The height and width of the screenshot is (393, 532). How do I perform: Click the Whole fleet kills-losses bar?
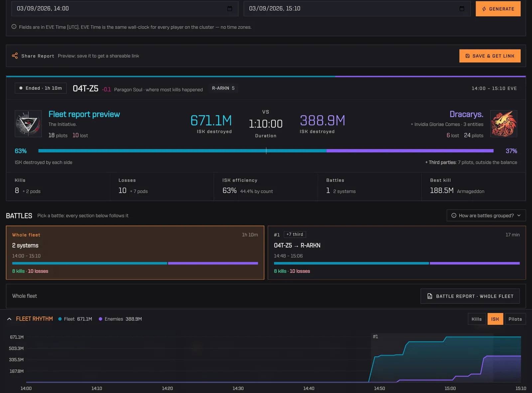(135, 263)
